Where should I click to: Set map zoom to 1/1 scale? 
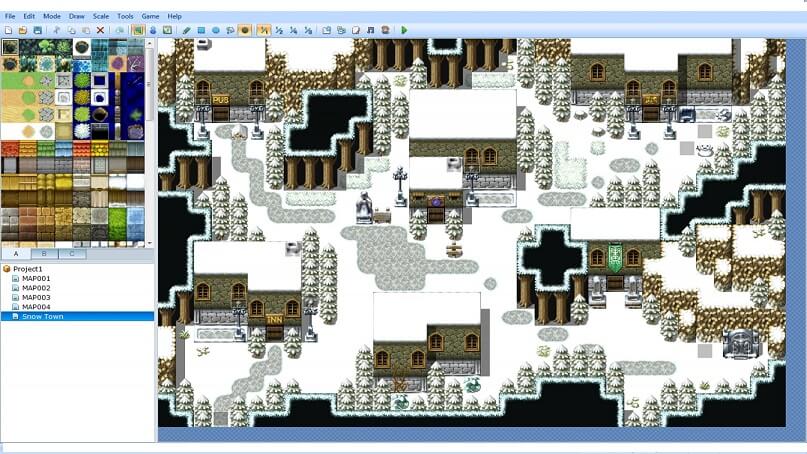264,30
